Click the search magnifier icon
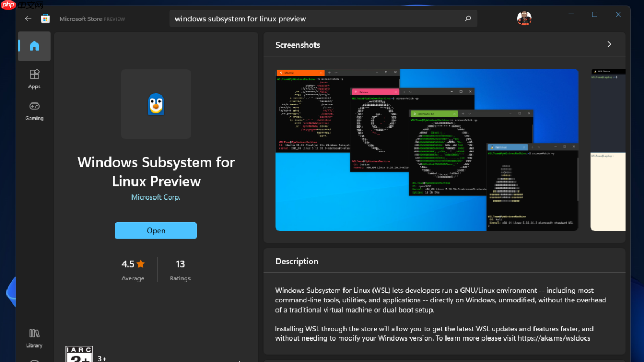Screen dimensions: 644x362 467,19
